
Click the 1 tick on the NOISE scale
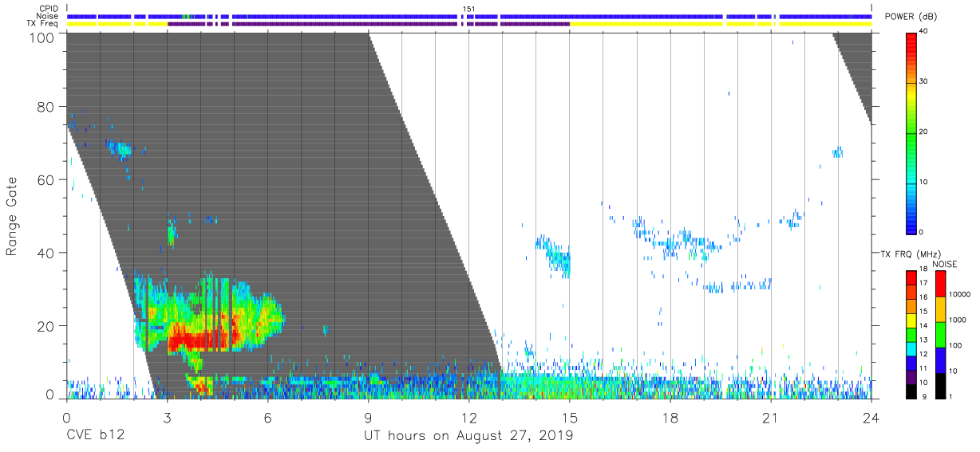pyautogui.click(x=952, y=396)
